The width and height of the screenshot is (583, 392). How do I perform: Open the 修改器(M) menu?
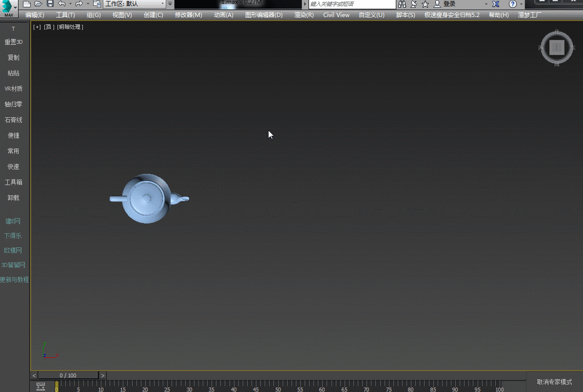coord(188,15)
